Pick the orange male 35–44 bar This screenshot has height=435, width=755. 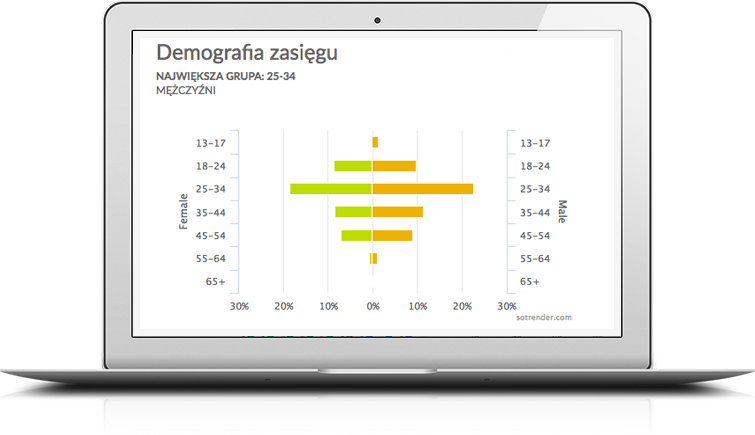pos(398,212)
